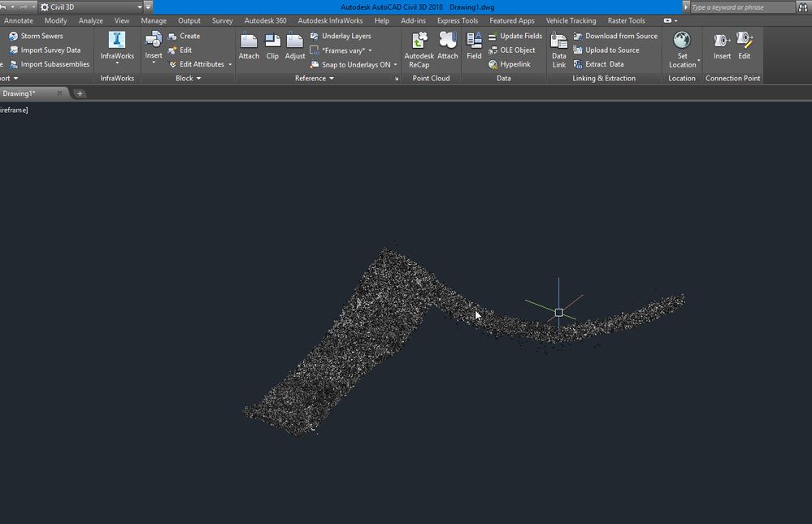Click the keyword search field
The height and width of the screenshot is (524, 812).
[741, 7]
